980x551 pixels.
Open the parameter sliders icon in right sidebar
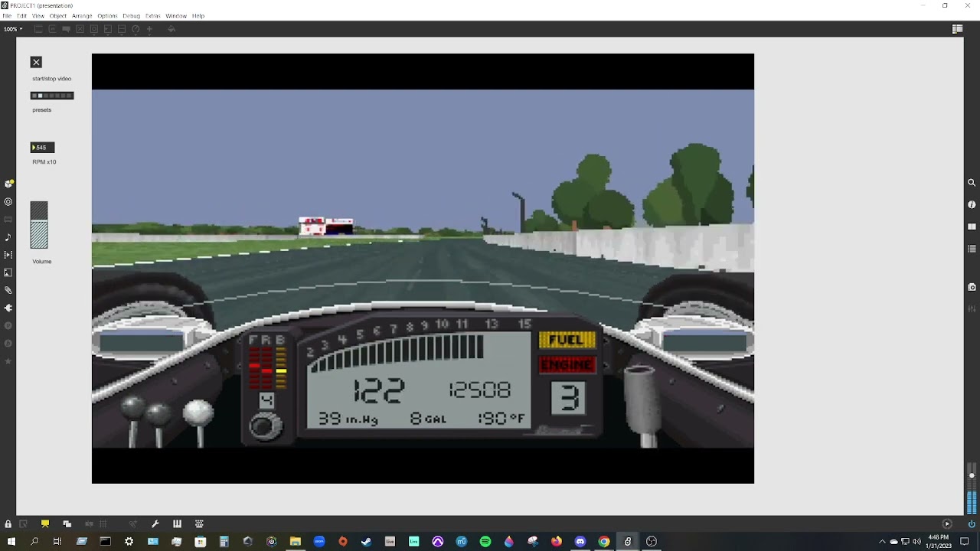(x=972, y=309)
